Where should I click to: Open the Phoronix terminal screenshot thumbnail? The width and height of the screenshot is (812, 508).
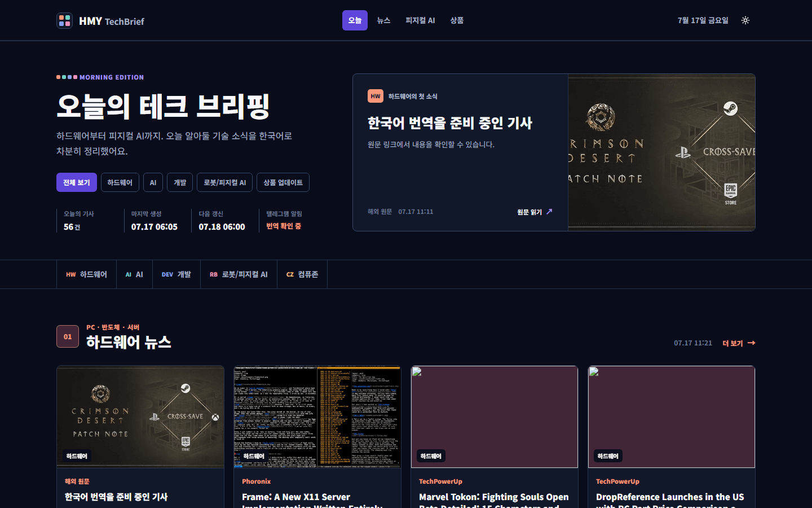(317, 417)
